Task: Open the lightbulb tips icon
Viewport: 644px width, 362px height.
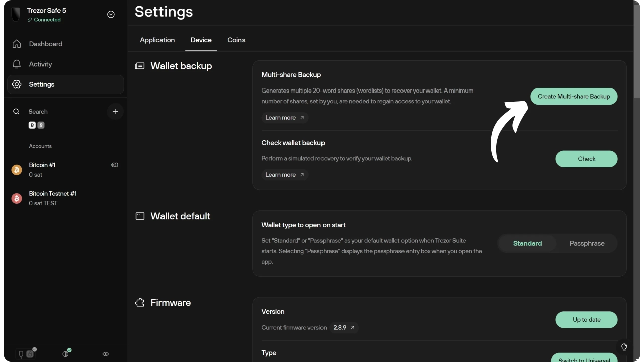Action: pos(624,347)
